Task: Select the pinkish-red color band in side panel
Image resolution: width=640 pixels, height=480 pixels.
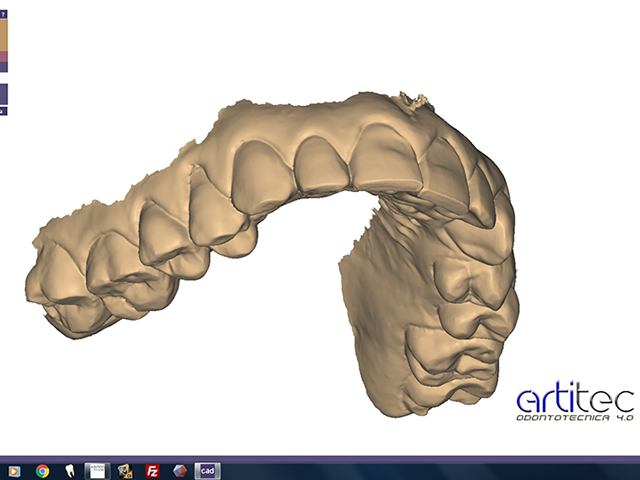Action: (3, 57)
